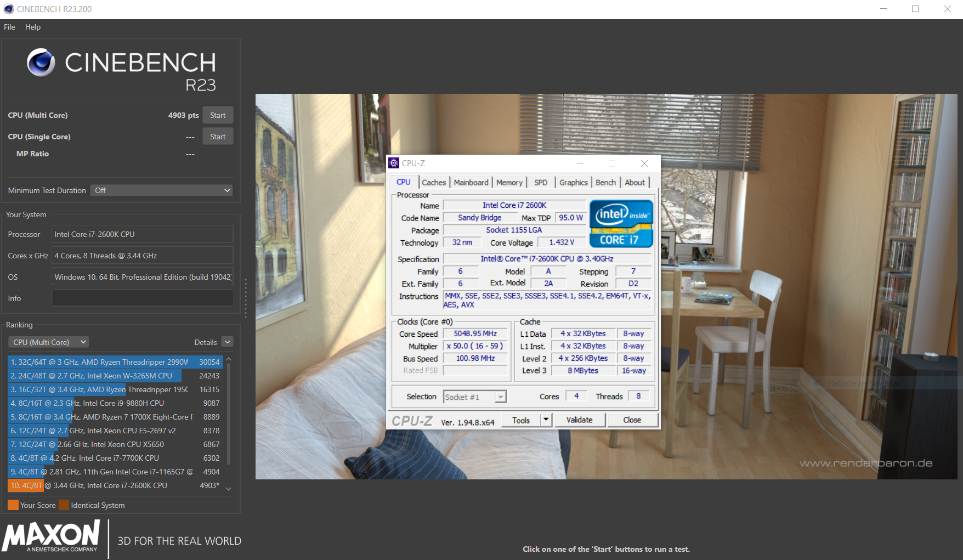Click the Bus Speed value 100.98 MHz
The width and height of the screenshot is (963, 560).
tap(475, 358)
